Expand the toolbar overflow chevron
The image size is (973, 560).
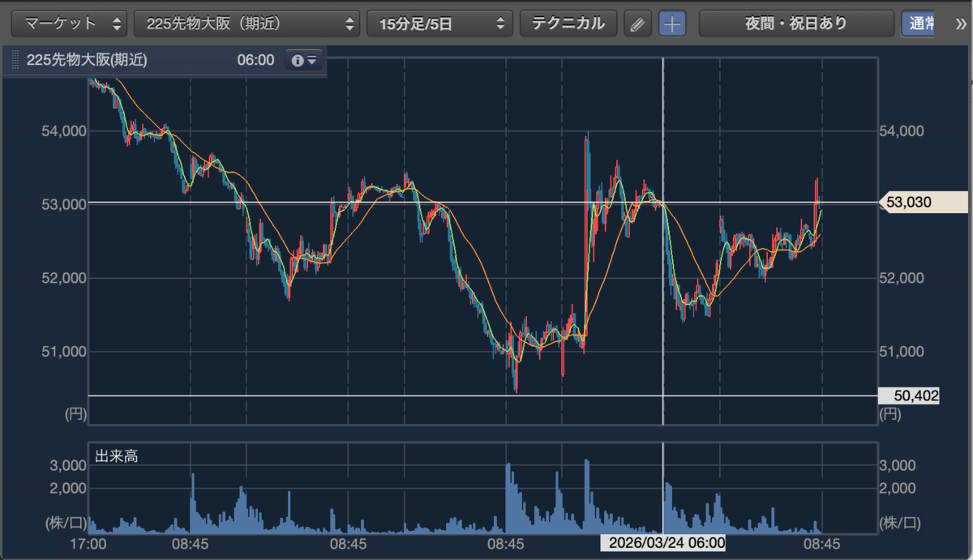pos(961,24)
